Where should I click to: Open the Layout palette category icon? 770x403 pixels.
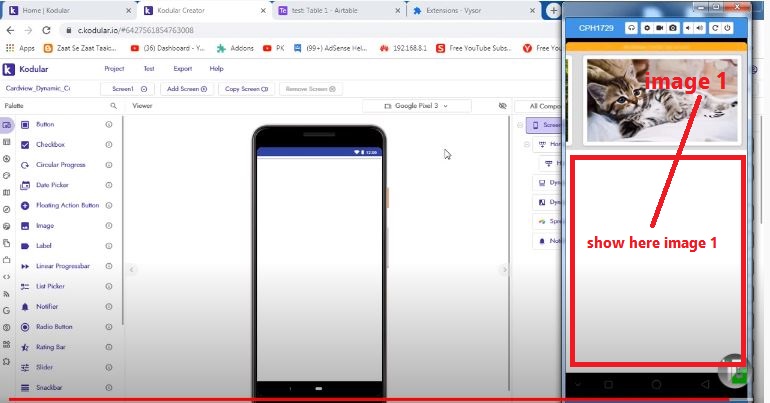click(x=6, y=142)
